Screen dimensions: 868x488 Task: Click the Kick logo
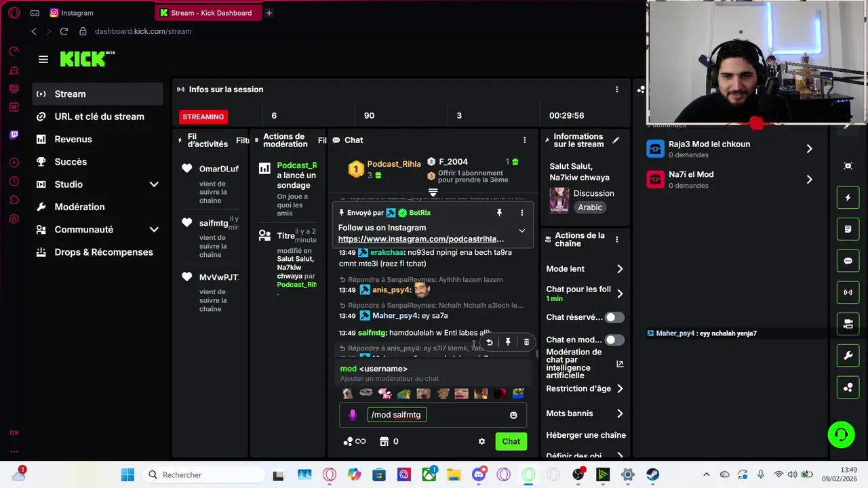tap(87, 59)
